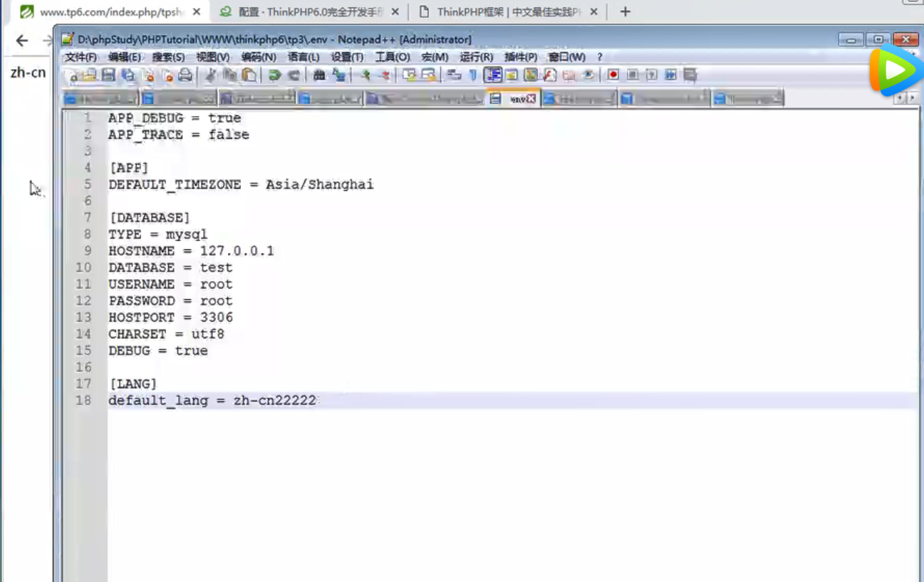Undo the last edit via toolbar

(x=274, y=75)
